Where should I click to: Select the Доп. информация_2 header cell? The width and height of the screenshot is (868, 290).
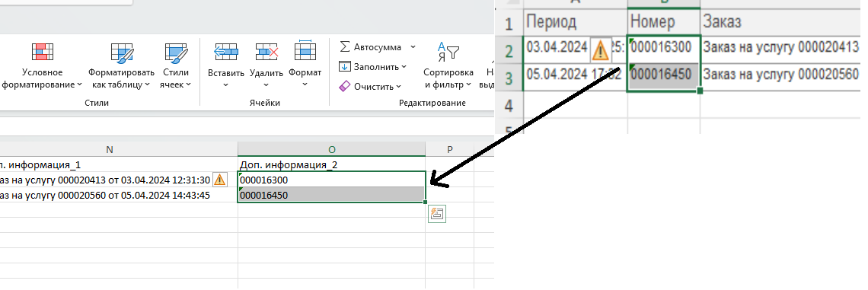pos(331,164)
